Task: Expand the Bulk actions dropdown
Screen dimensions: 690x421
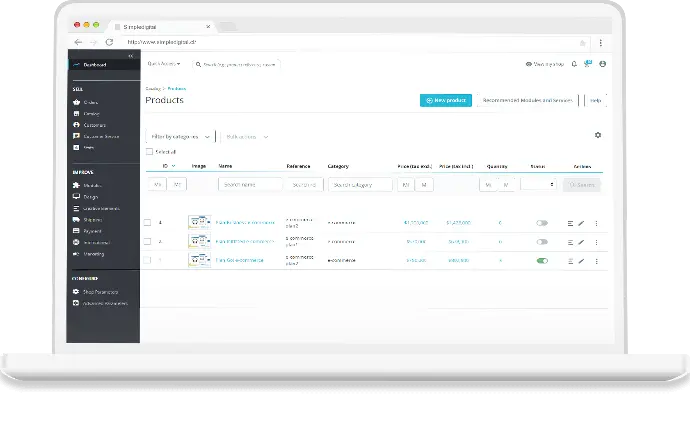Action: pyautogui.click(x=246, y=136)
